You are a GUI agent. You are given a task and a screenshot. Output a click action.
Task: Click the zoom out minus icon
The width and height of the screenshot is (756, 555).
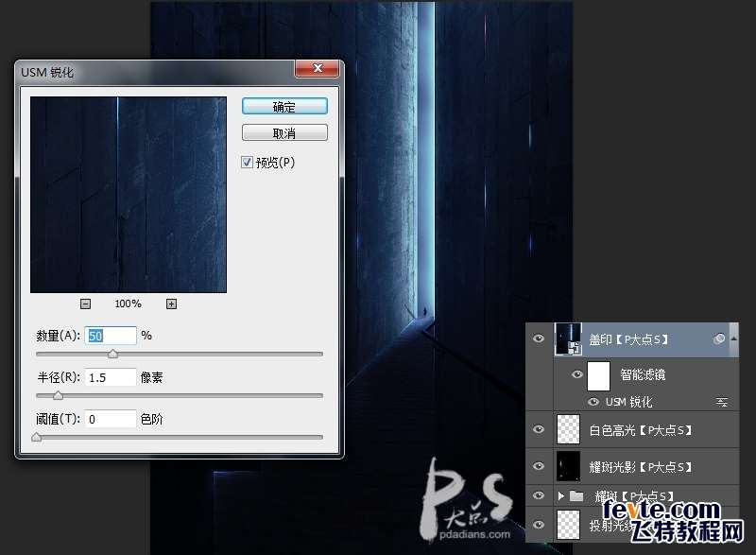click(85, 304)
